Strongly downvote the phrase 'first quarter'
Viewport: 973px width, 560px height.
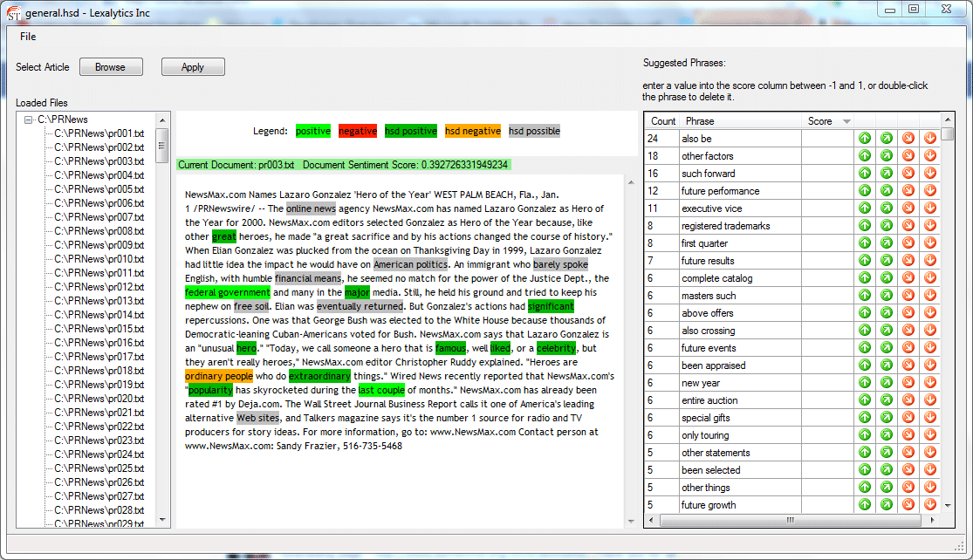tap(929, 242)
